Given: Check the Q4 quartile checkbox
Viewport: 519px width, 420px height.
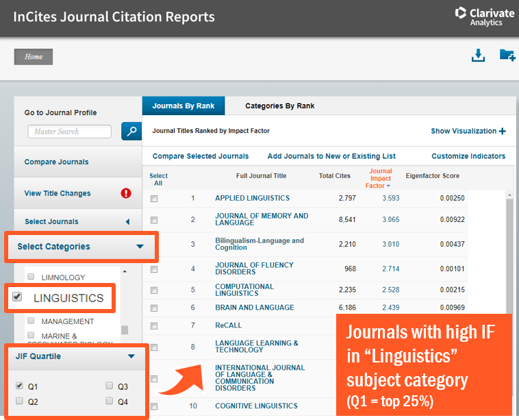Looking at the screenshot, I should [x=110, y=401].
